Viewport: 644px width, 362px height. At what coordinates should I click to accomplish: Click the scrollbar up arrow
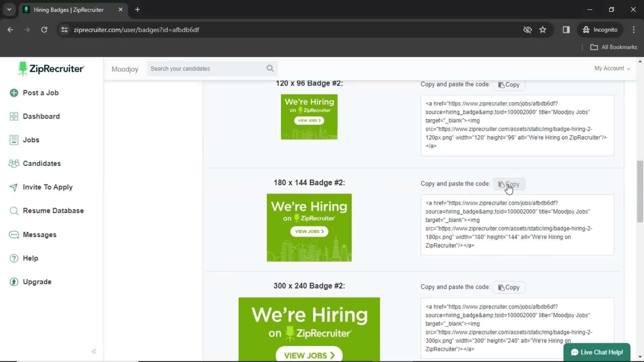click(x=640, y=62)
